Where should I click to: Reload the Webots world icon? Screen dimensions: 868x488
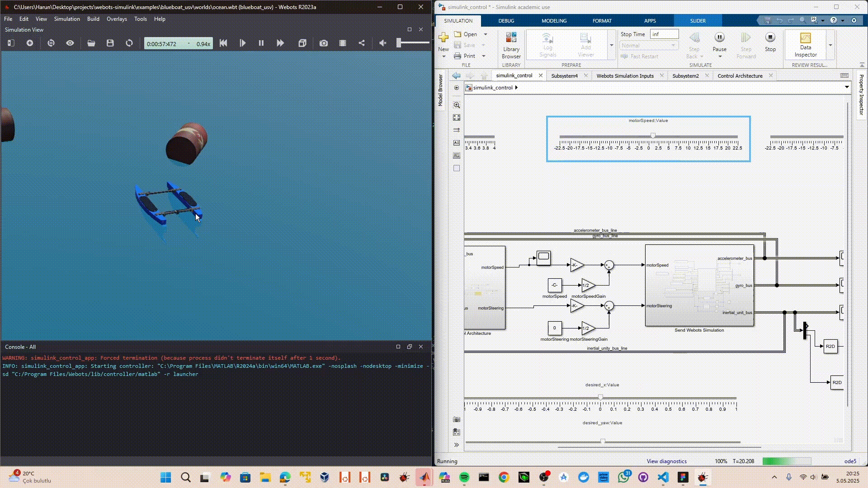129,43
